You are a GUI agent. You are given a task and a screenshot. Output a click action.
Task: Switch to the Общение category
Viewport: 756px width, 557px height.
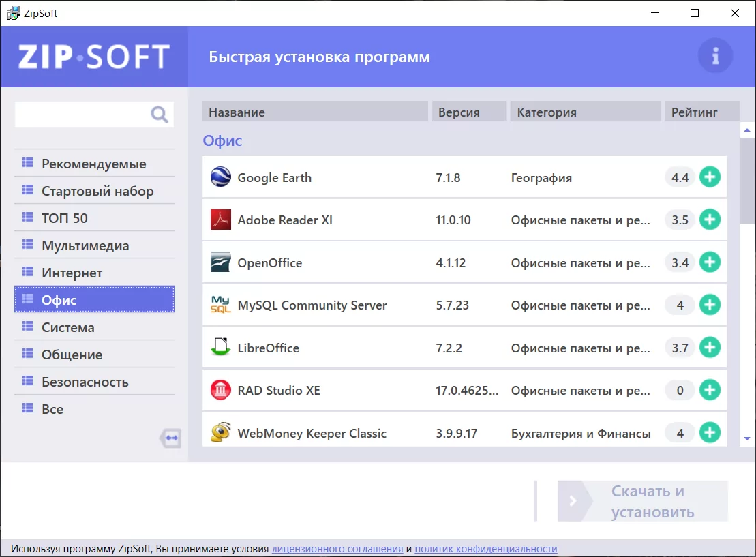(95, 355)
